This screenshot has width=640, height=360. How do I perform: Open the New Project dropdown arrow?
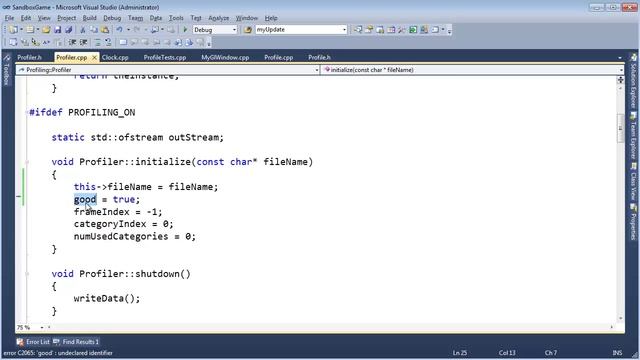(21, 30)
